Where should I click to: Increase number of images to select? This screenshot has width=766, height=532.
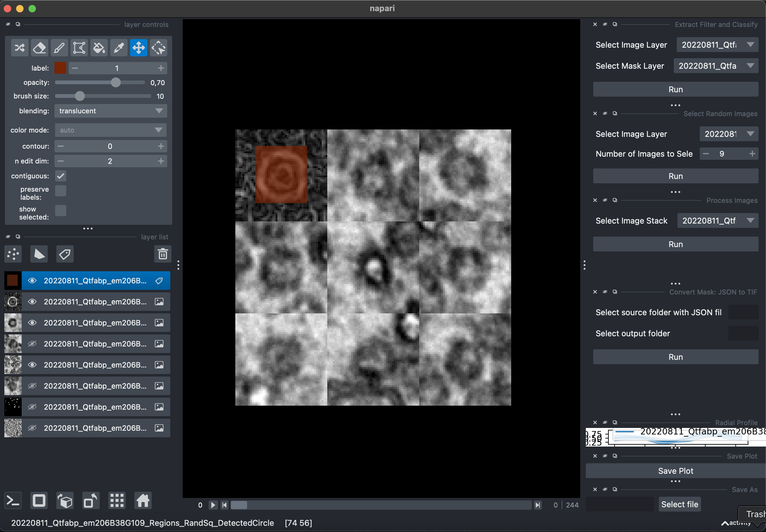click(752, 154)
